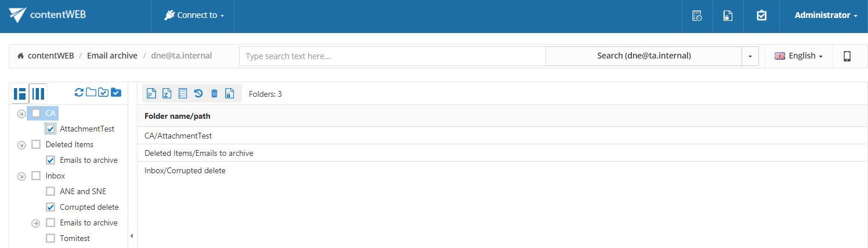Click the clipboard check icon in header
The image size is (868, 248).
coord(762,16)
